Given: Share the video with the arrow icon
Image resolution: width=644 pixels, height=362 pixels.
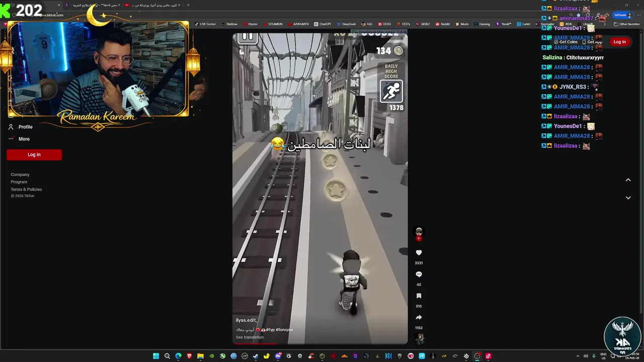Looking at the screenshot, I should coord(419,318).
